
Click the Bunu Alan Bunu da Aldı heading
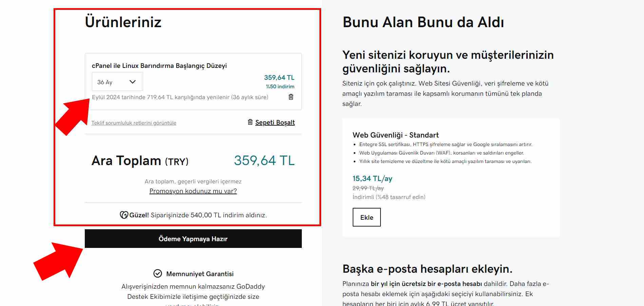coord(423,22)
